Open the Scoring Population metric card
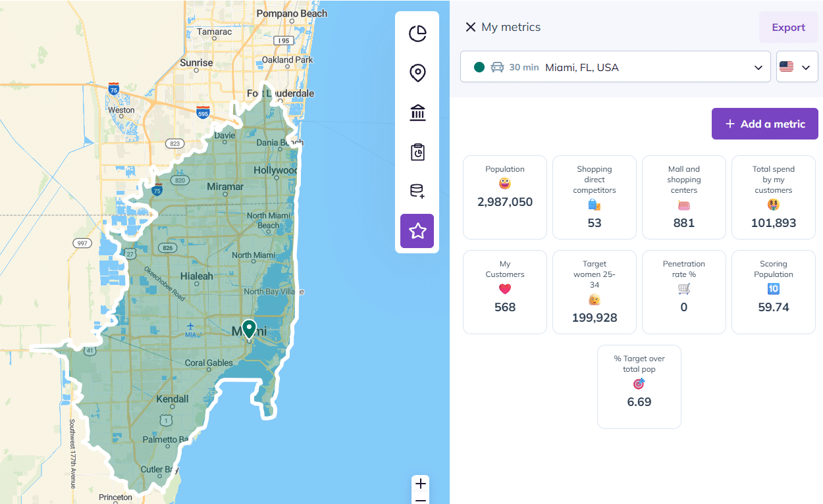The width and height of the screenshot is (823, 504). click(x=774, y=292)
